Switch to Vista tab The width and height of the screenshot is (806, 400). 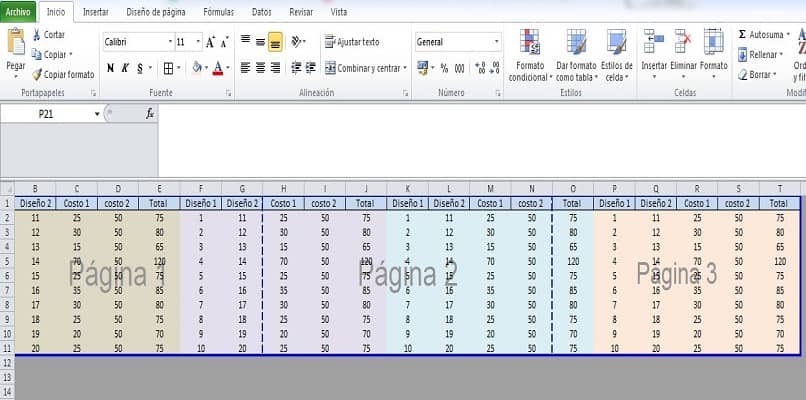click(x=339, y=12)
